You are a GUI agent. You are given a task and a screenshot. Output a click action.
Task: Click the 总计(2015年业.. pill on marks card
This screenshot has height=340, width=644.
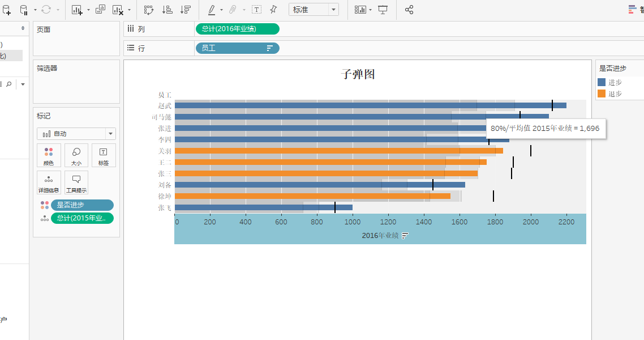tap(82, 218)
